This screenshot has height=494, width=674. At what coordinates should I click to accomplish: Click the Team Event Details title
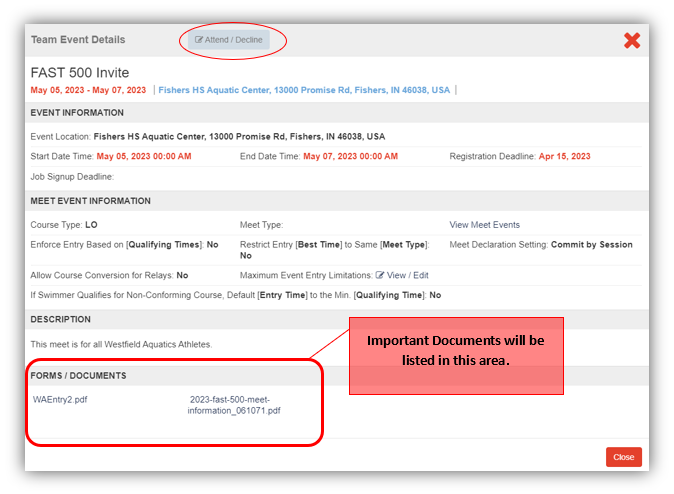point(78,40)
